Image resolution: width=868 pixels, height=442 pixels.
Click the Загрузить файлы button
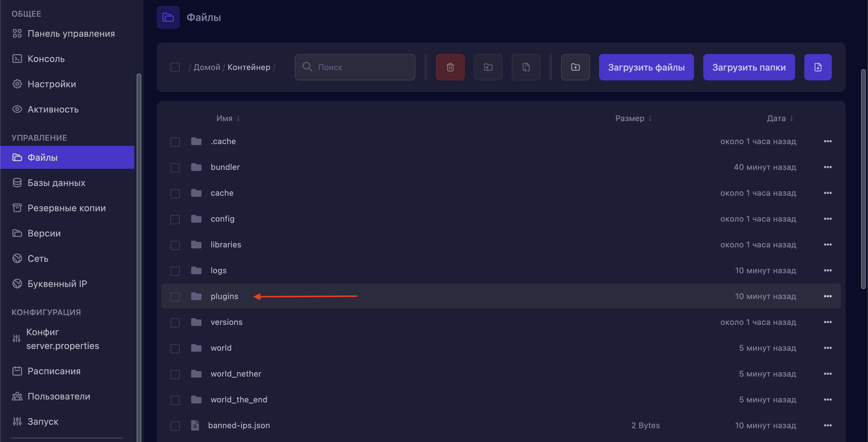coord(646,67)
